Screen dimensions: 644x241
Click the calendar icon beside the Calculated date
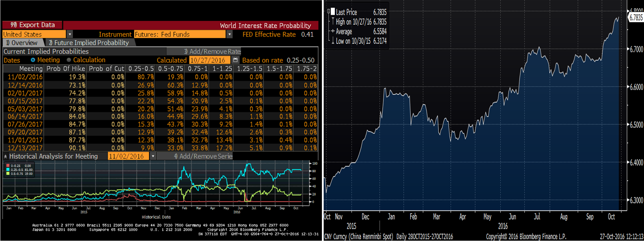pyautogui.click(x=235, y=60)
